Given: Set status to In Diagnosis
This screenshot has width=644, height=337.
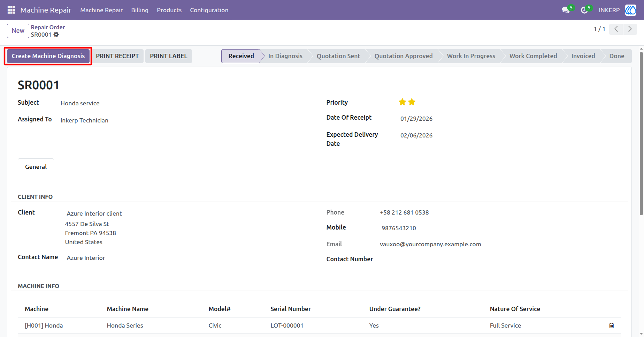Looking at the screenshot, I should coord(285,56).
